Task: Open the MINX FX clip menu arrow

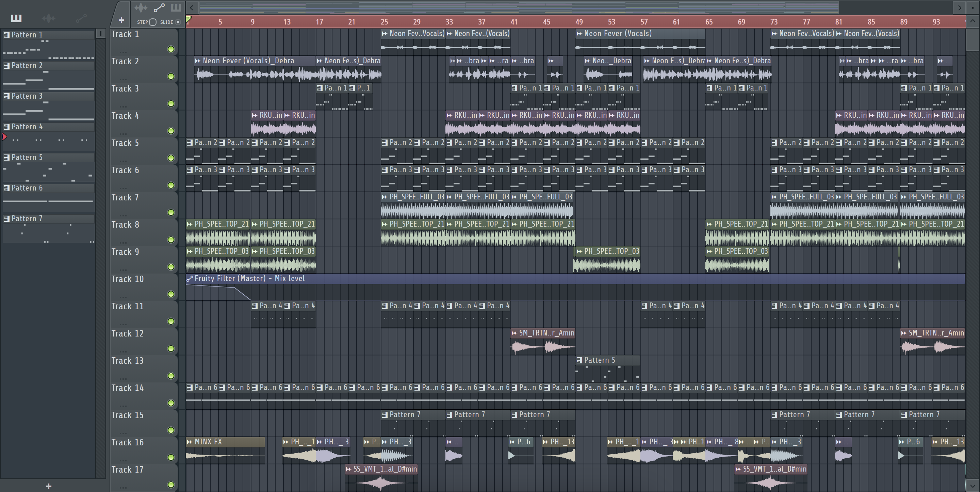Action: coord(190,442)
